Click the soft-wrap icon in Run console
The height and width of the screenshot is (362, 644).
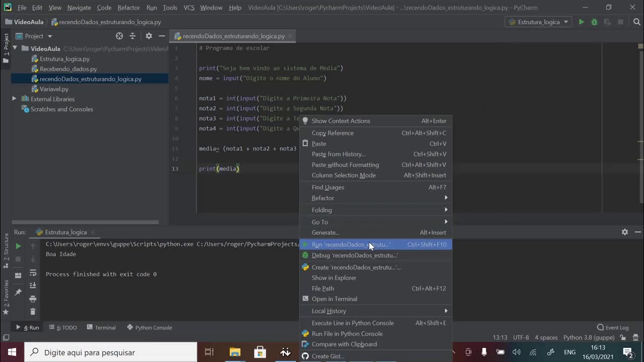(x=33, y=273)
